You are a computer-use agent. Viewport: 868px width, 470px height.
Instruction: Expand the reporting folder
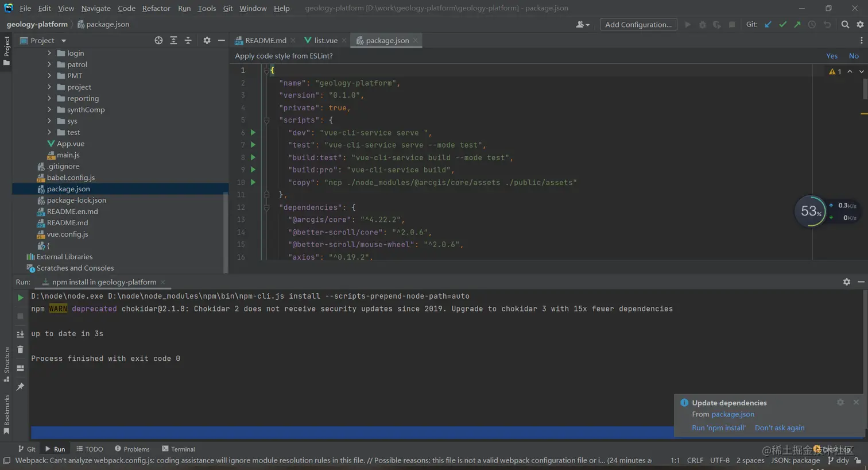[x=49, y=98]
